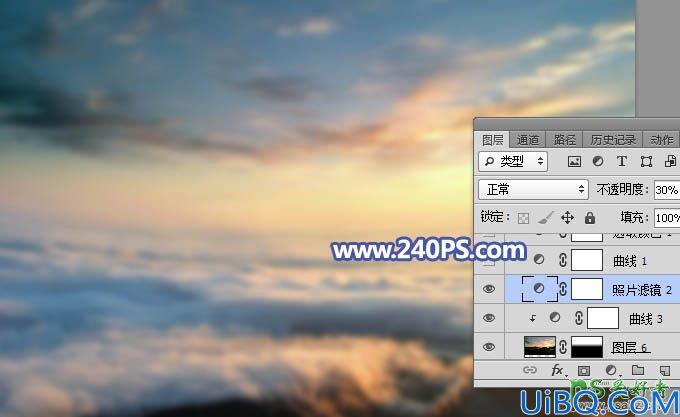Image resolution: width=680 pixels, height=417 pixels.
Task: Filter layers by type (T) icon
Action: pyautogui.click(x=621, y=161)
